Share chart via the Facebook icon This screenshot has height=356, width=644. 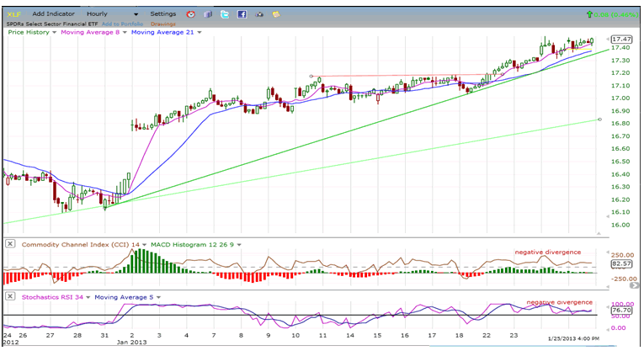(x=242, y=14)
